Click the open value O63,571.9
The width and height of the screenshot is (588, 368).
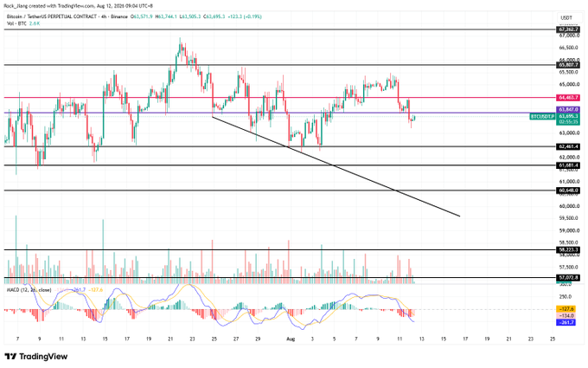tap(141, 16)
